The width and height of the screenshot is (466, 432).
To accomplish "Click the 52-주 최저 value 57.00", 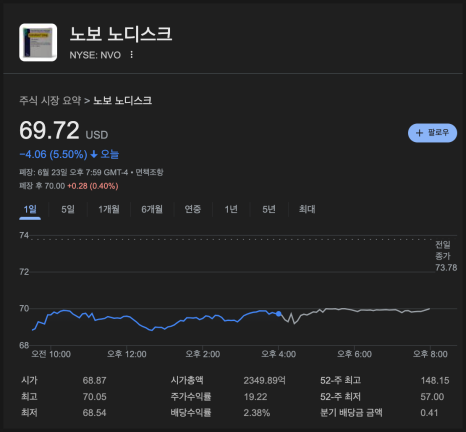I will (432, 397).
